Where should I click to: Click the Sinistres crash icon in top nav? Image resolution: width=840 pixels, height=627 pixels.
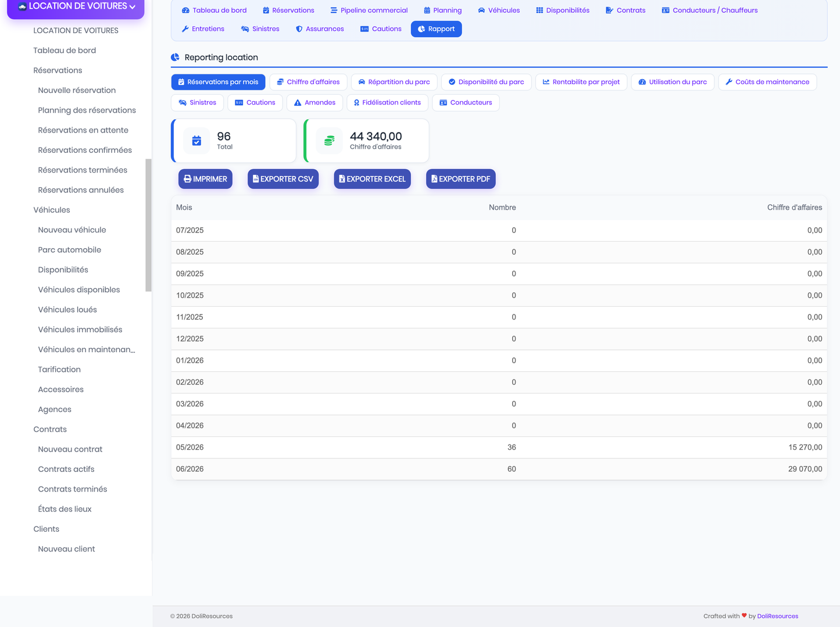(245, 29)
